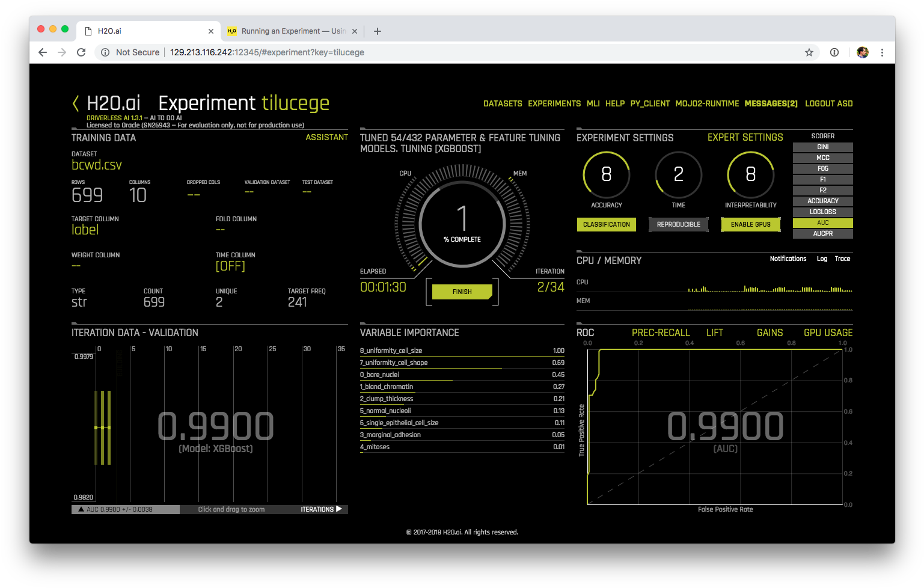The width and height of the screenshot is (924, 588).
Task: Click the time column [OFF] value
Action: (x=230, y=266)
